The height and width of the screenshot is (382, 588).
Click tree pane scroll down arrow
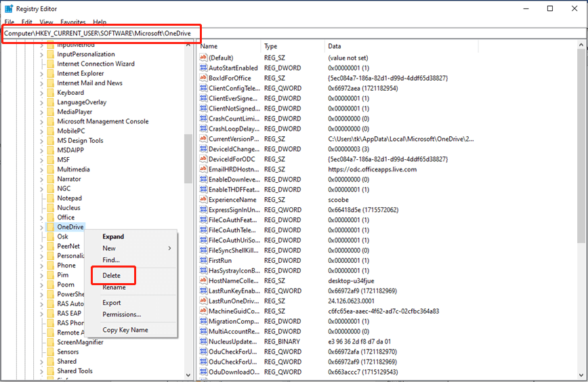pos(188,375)
